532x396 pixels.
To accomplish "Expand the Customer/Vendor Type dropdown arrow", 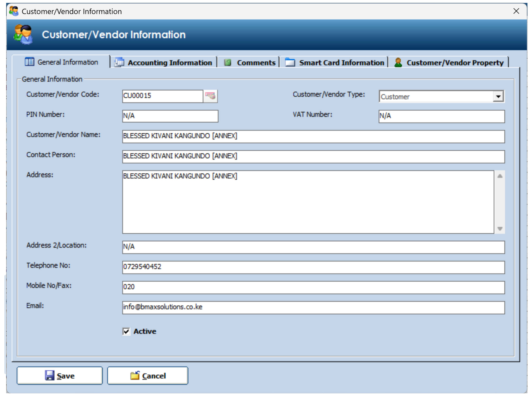I will pos(498,96).
